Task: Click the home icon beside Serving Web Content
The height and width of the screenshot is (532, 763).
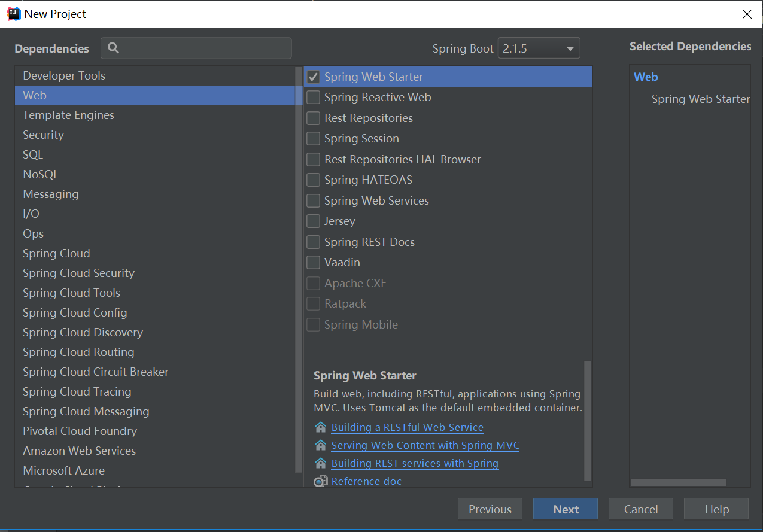Action: coord(321,445)
